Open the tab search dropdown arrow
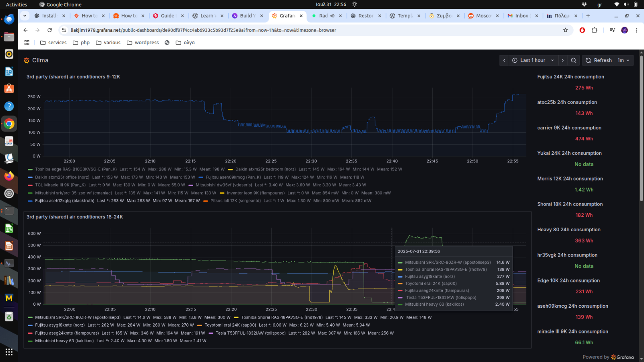 point(25,16)
